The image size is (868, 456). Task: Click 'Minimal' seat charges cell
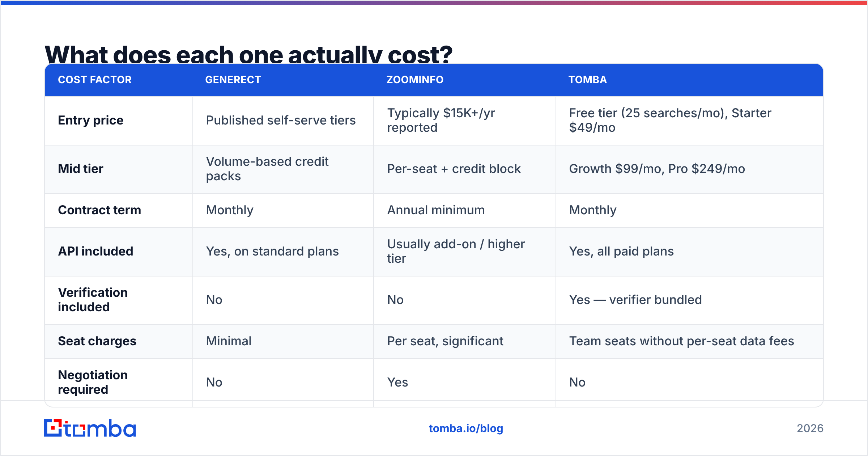pyautogui.click(x=229, y=341)
